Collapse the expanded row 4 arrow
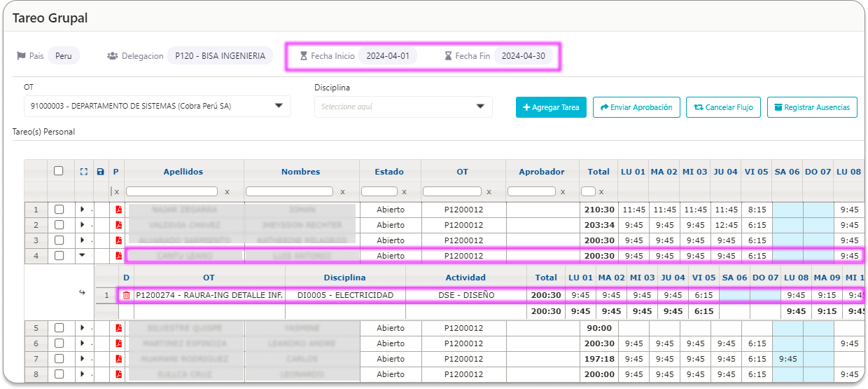Viewport: 868px width, 389px height. click(x=83, y=256)
